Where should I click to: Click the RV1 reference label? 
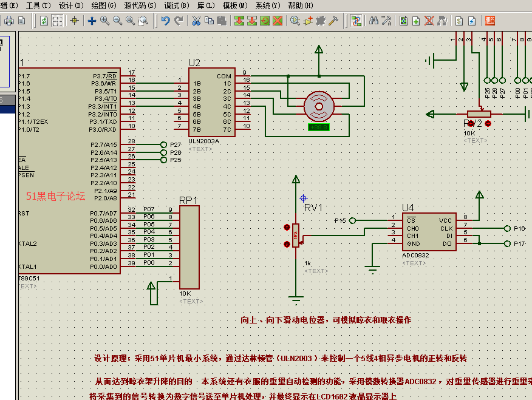pyautogui.click(x=313, y=208)
